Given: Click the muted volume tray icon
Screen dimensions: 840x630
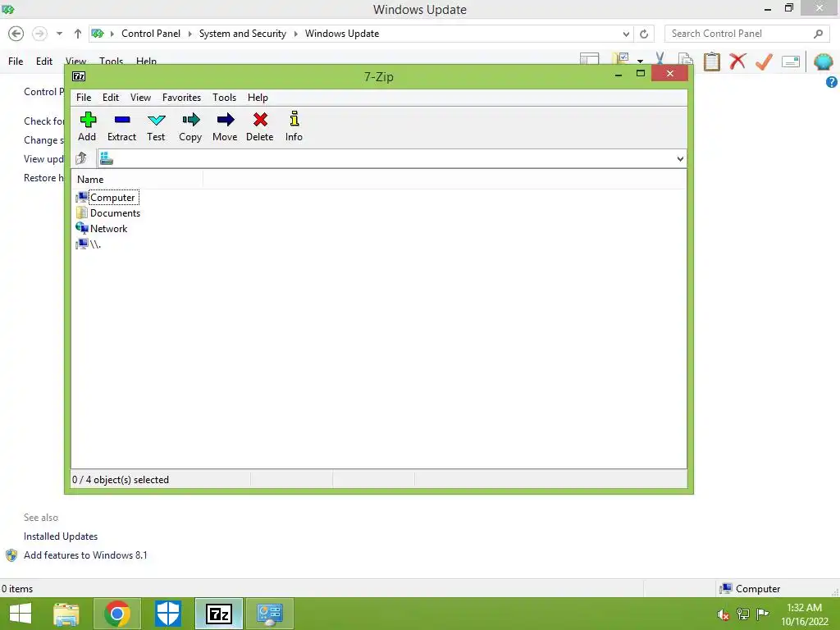Looking at the screenshot, I should [724, 614].
